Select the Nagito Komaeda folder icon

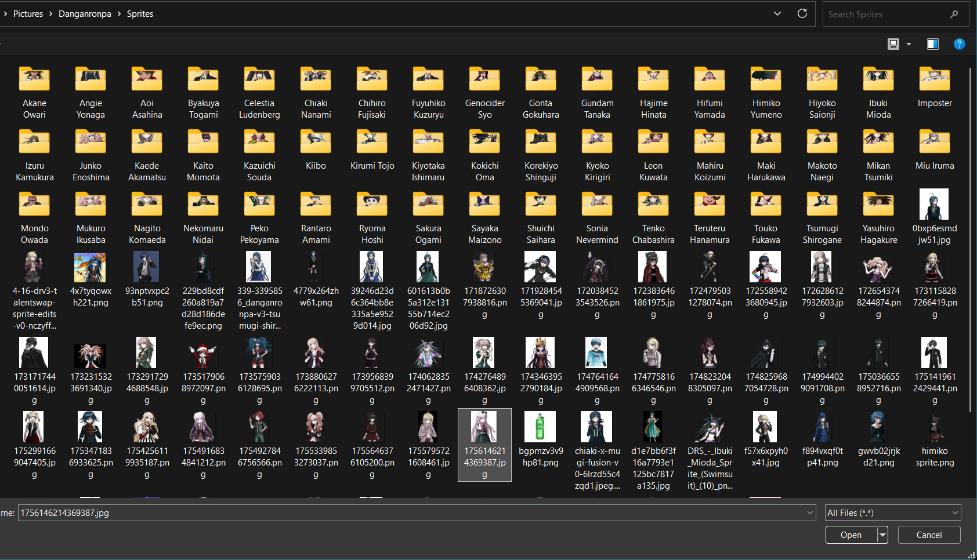click(x=147, y=205)
